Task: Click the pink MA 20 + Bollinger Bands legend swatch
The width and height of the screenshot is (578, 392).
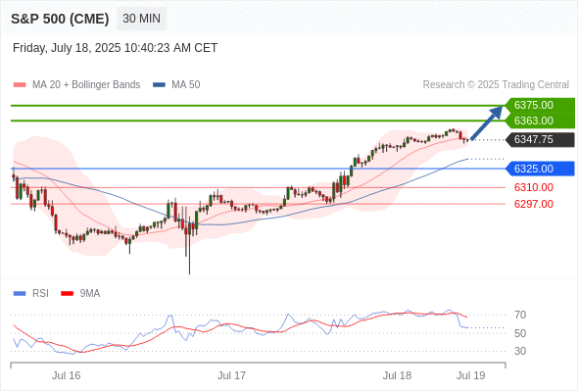Action: point(20,85)
